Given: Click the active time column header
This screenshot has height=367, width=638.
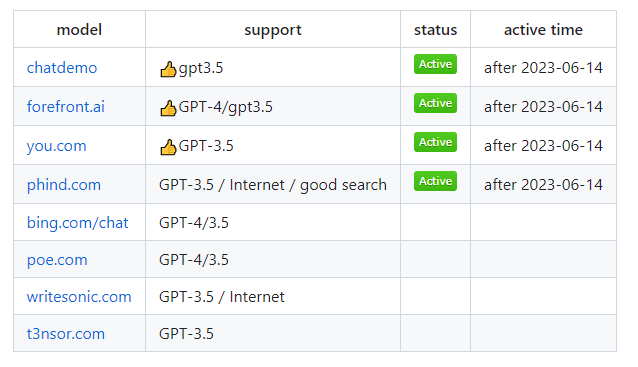Looking at the screenshot, I should click(x=543, y=30).
